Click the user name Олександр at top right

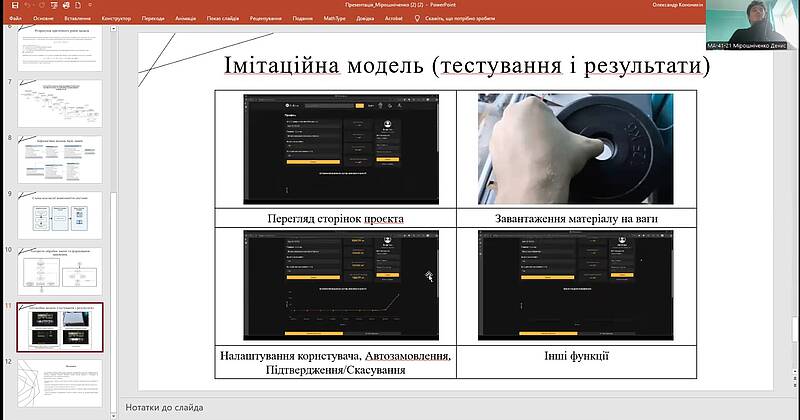tap(678, 5)
